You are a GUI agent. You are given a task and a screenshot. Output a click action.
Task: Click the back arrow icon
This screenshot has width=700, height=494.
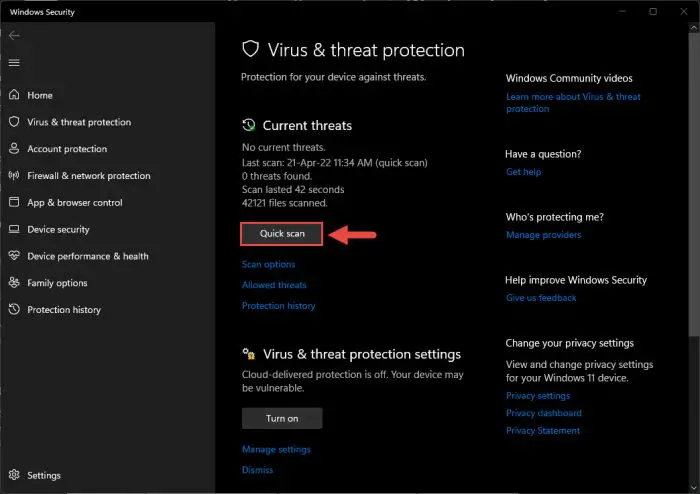(x=14, y=35)
